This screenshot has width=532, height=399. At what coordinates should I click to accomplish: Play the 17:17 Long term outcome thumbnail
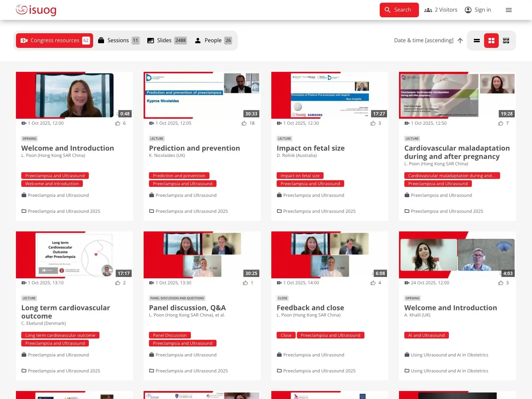click(x=74, y=255)
